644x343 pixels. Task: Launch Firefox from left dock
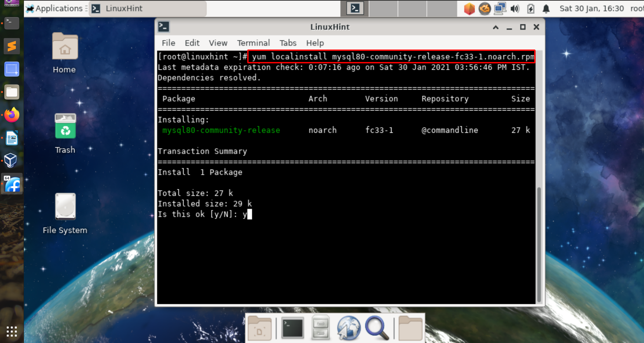[12, 115]
